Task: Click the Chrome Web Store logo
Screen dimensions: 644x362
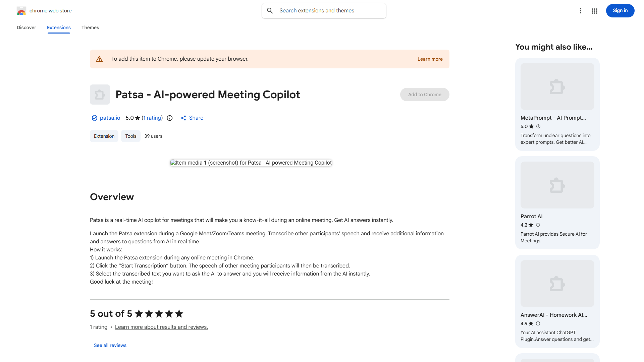Action: [21, 11]
